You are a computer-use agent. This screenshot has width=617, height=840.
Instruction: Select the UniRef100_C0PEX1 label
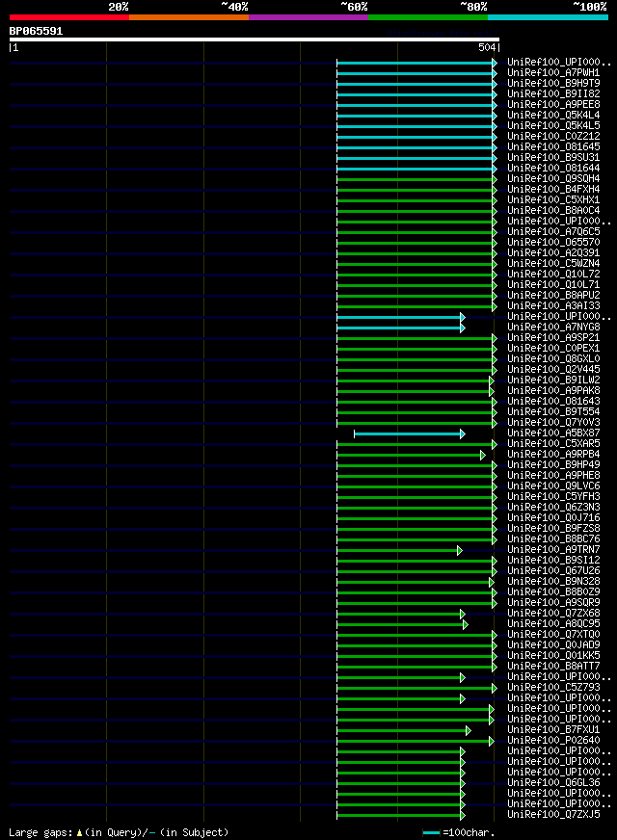(x=553, y=348)
